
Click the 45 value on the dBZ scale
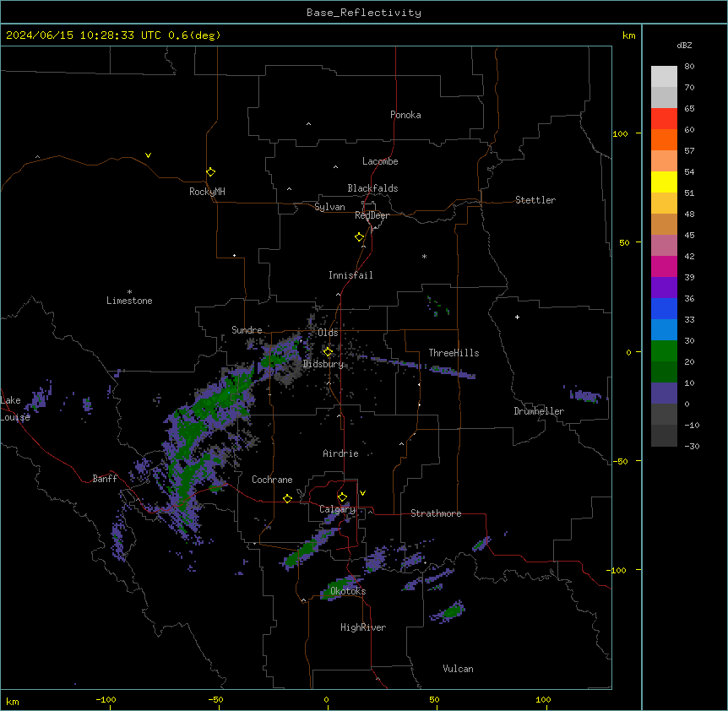(x=689, y=236)
